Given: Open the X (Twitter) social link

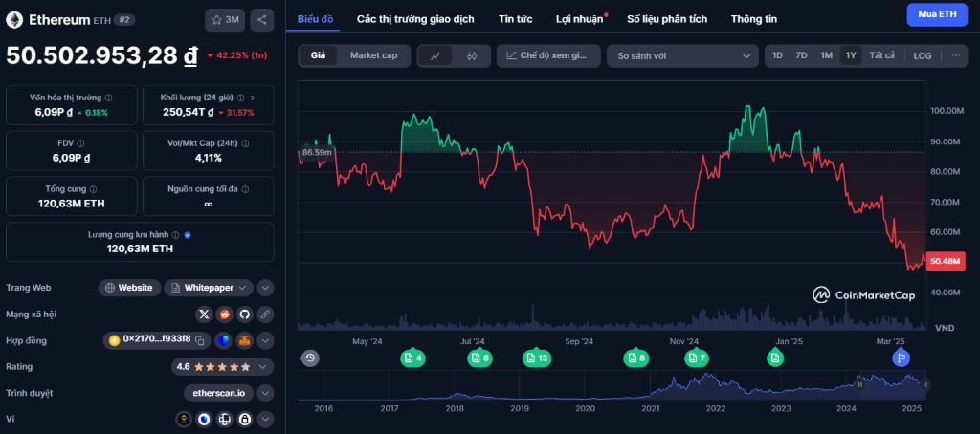Looking at the screenshot, I should (x=204, y=315).
